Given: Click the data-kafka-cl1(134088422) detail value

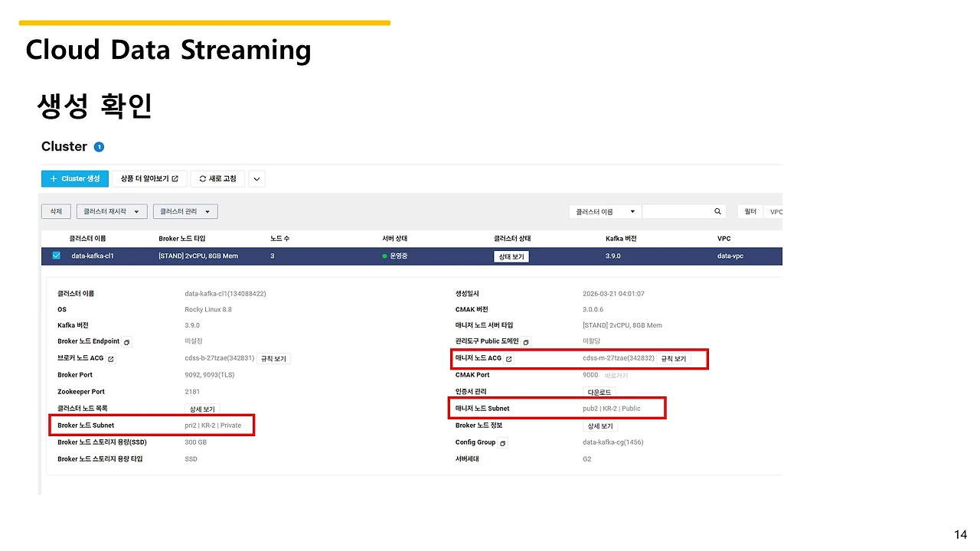Looking at the screenshot, I should coord(226,294).
